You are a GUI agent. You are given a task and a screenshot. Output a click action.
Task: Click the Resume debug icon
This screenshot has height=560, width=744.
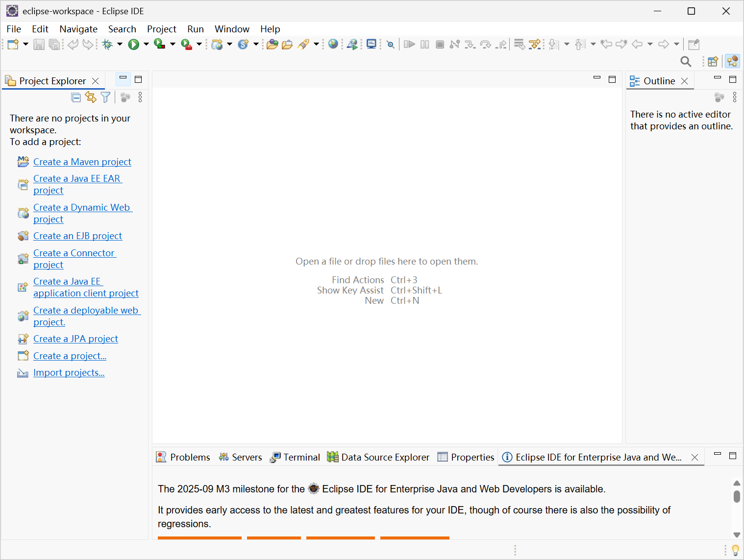click(409, 45)
